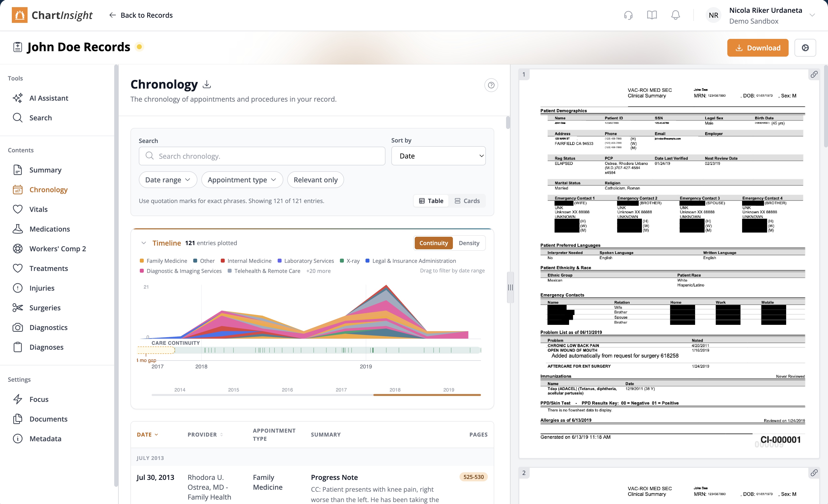828x504 pixels.
Task: Click the Injuries alert icon
Action: pos(17,288)
